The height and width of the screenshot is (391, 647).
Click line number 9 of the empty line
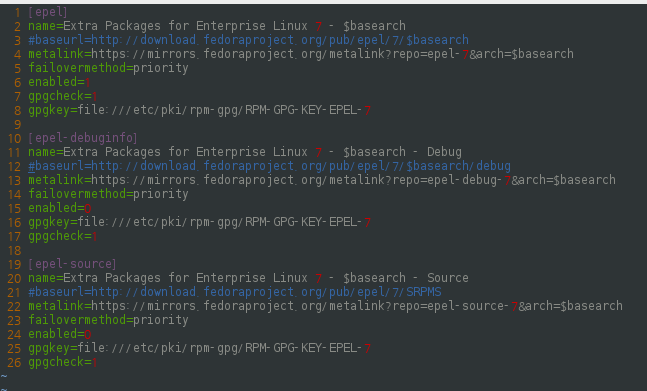pos(17,124)
